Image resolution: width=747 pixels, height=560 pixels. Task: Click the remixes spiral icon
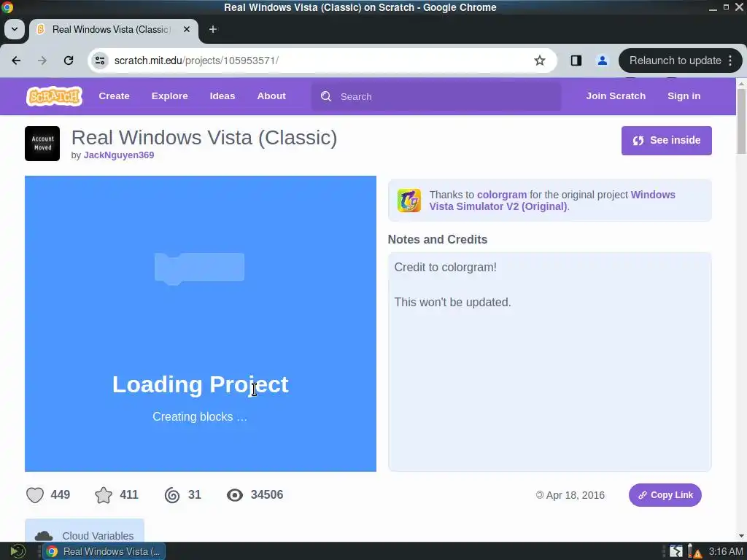point(172,495)
